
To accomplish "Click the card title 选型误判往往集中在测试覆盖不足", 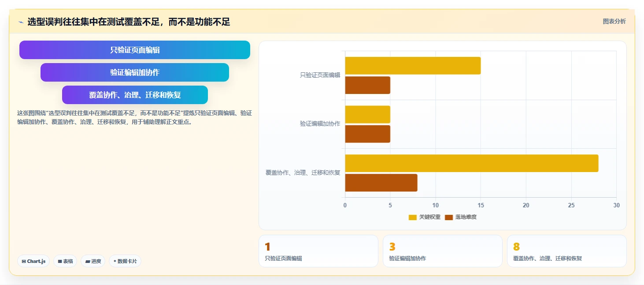I will coord(129,22).
